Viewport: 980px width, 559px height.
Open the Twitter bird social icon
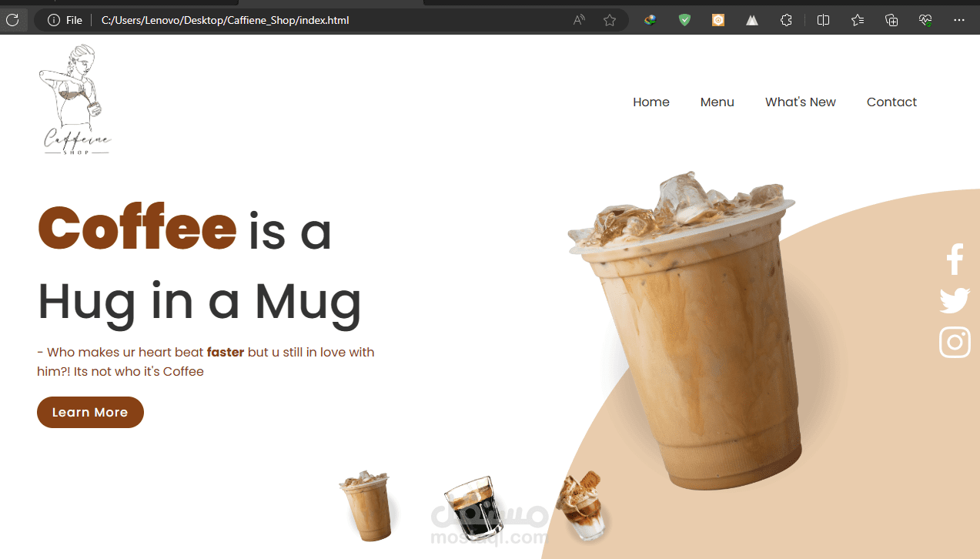(x=955, y=300)
